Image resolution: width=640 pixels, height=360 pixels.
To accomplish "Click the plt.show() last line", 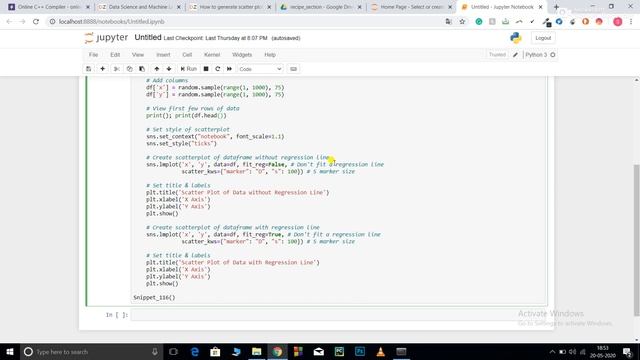I will point(162,283).
